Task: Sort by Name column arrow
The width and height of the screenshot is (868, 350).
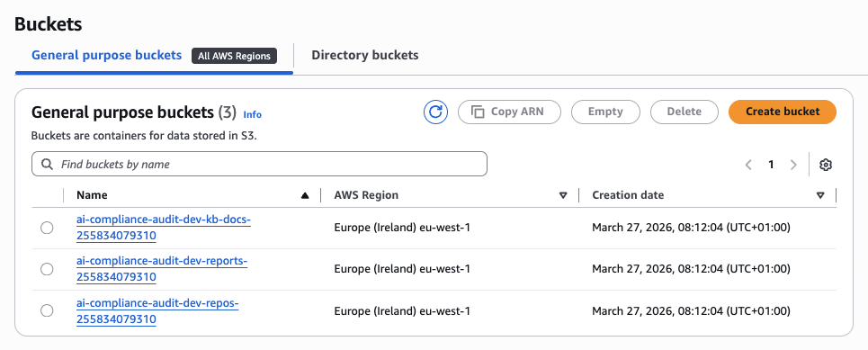Action: click(304, 195)
